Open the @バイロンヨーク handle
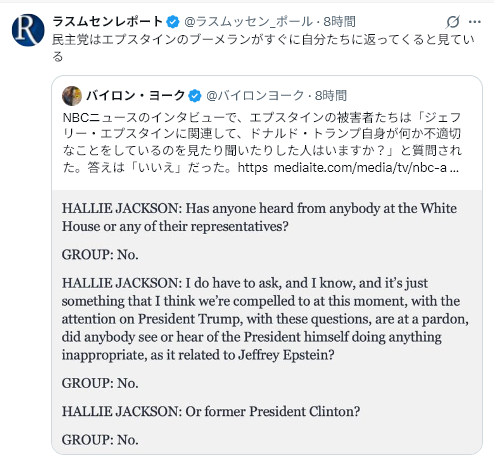This screenshot has width=494, height=459. (x=255, y=96)
